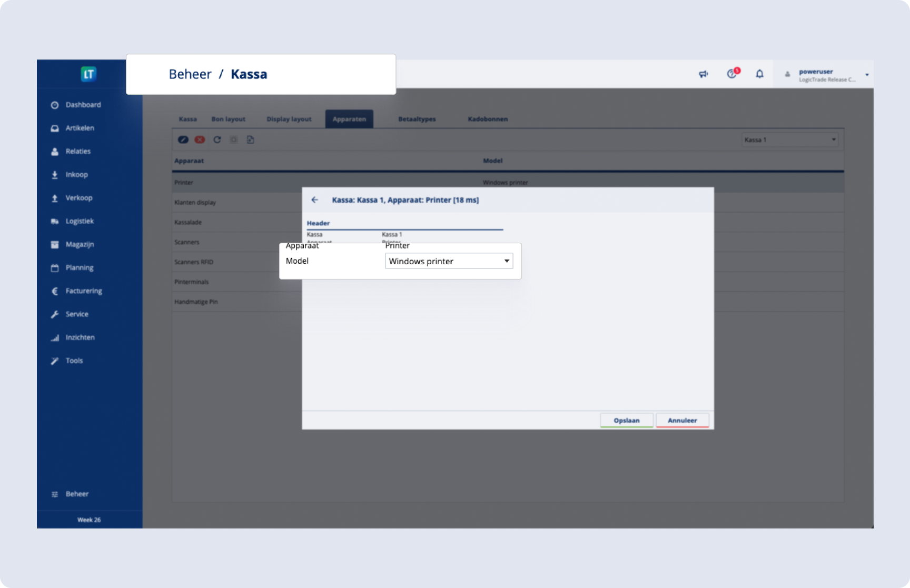This screenshot has width=910, height=588.
Task: Click the Annuleer button
Action: (682, 420)
